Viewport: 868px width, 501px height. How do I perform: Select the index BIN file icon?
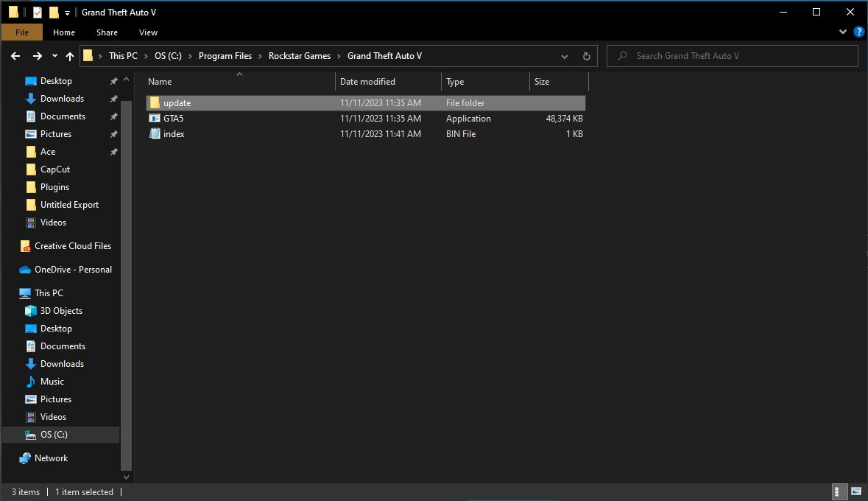[x=155, y=133]
